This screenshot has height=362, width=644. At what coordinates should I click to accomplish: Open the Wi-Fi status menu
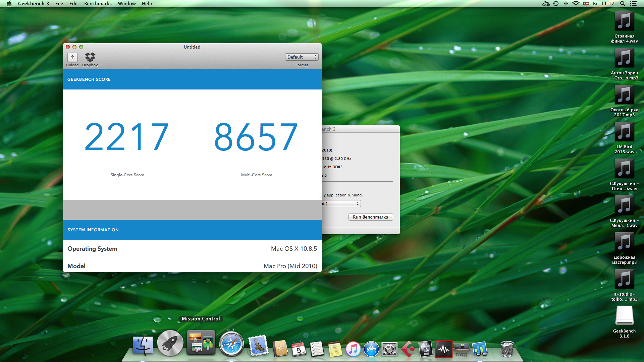coord(576,3)
